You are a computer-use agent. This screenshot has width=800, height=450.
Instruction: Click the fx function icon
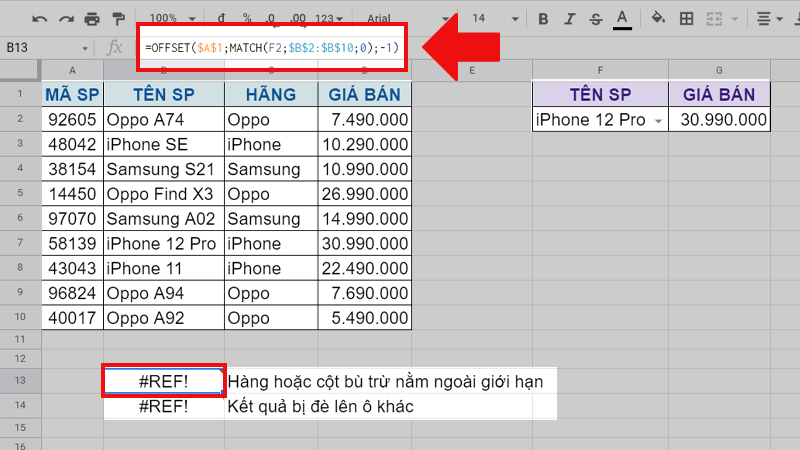click(x=114, y=48)
